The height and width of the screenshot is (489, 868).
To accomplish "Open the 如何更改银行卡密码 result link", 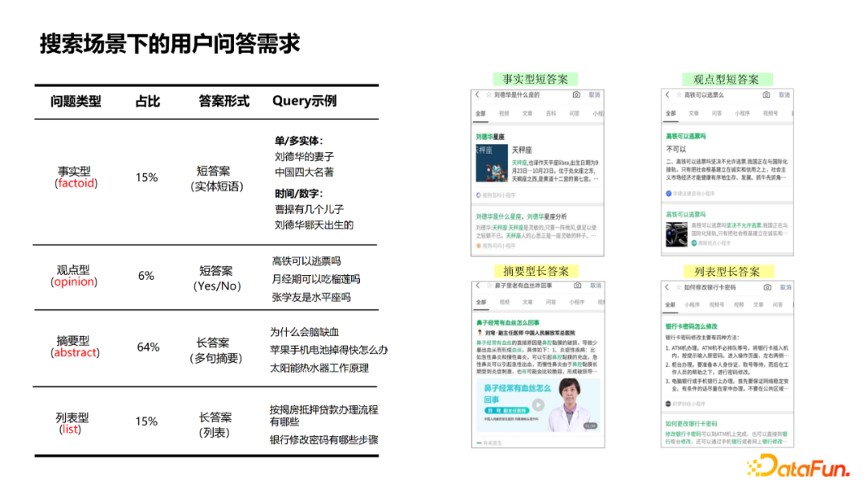I will pos(691,423).
